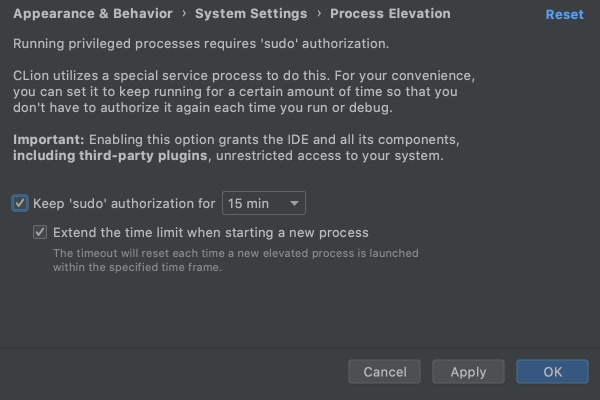600x400 pixels.
Task: Click the Process Elevation breadcrumb title
Action: 390,14
